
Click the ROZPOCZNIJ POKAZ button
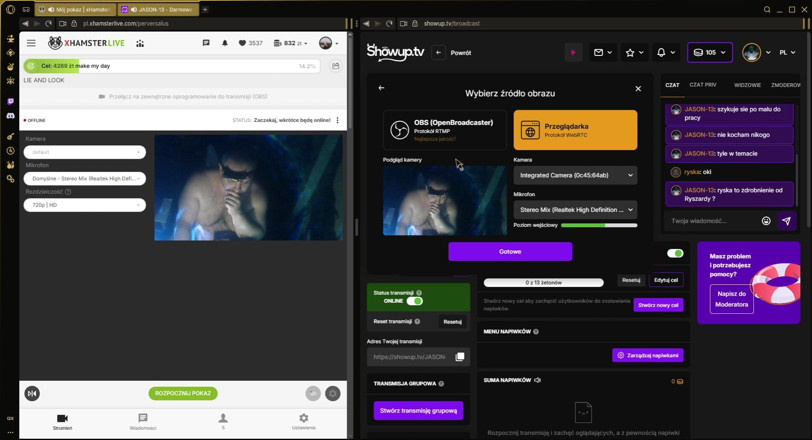(183, 393)
